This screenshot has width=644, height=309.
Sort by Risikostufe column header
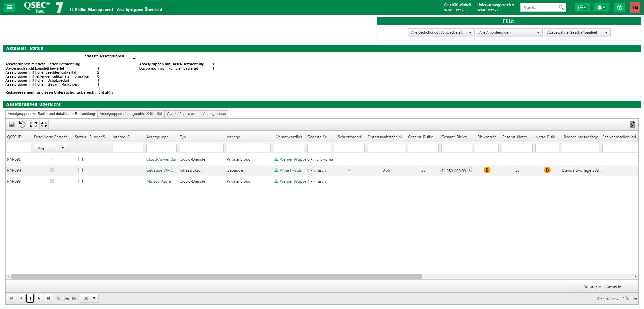487,137
